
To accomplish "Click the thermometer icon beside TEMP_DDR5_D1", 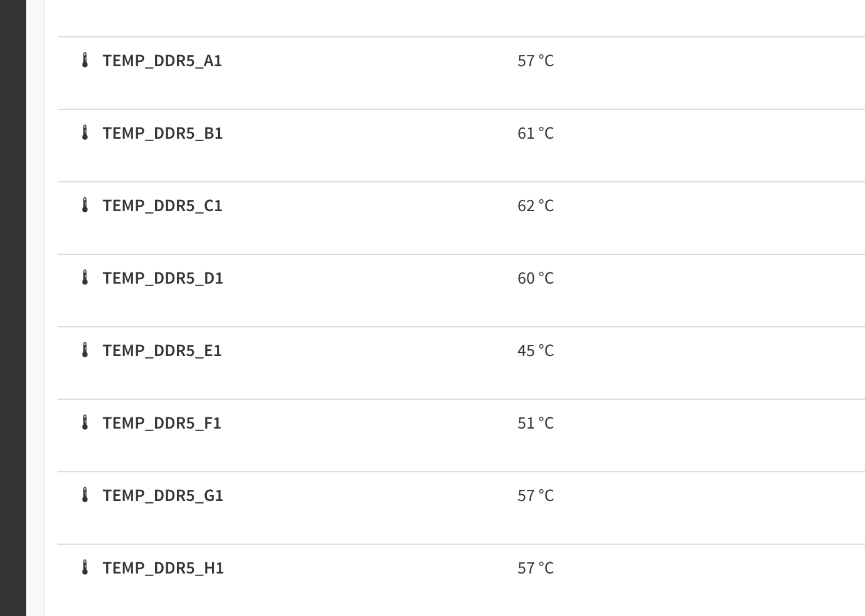I will (x=85, y=278).
